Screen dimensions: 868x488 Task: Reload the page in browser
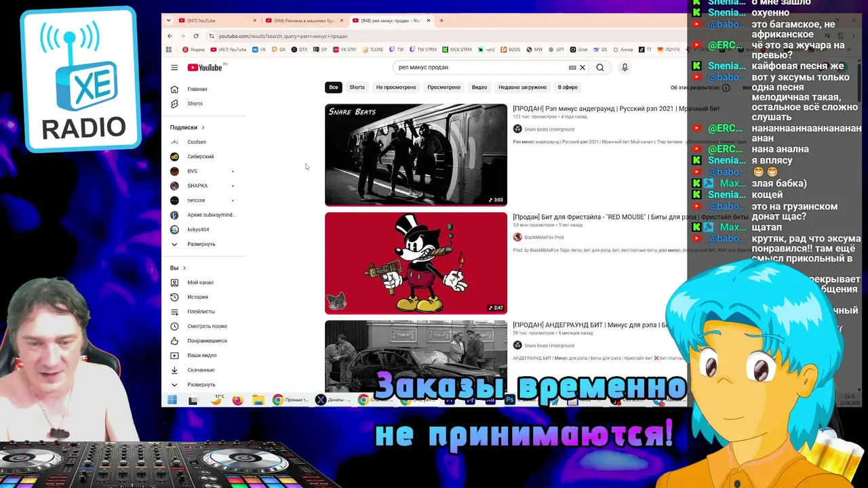(x=196, y=36)
